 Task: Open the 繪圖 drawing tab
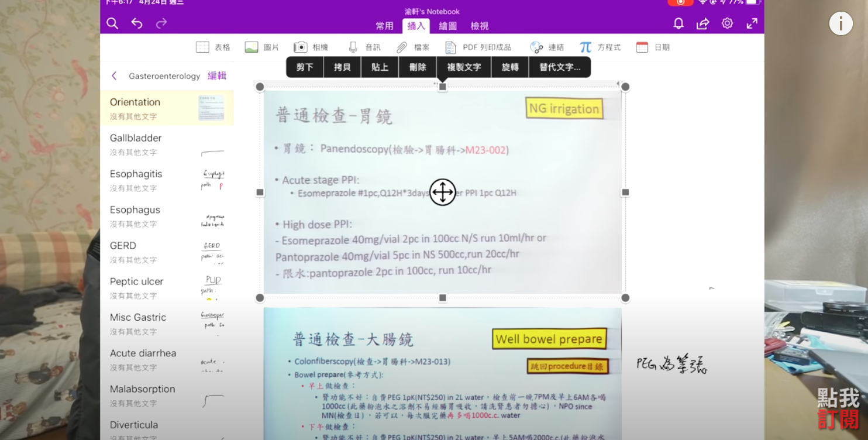[447, 26]
